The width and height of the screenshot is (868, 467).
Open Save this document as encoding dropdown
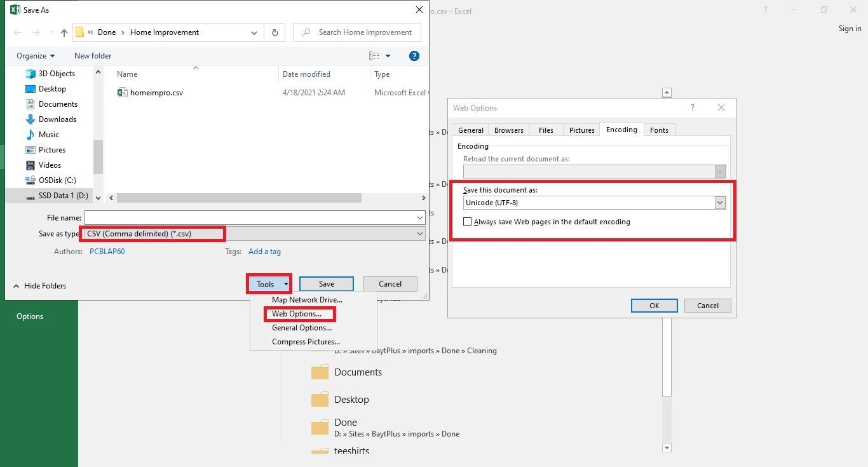720,203
